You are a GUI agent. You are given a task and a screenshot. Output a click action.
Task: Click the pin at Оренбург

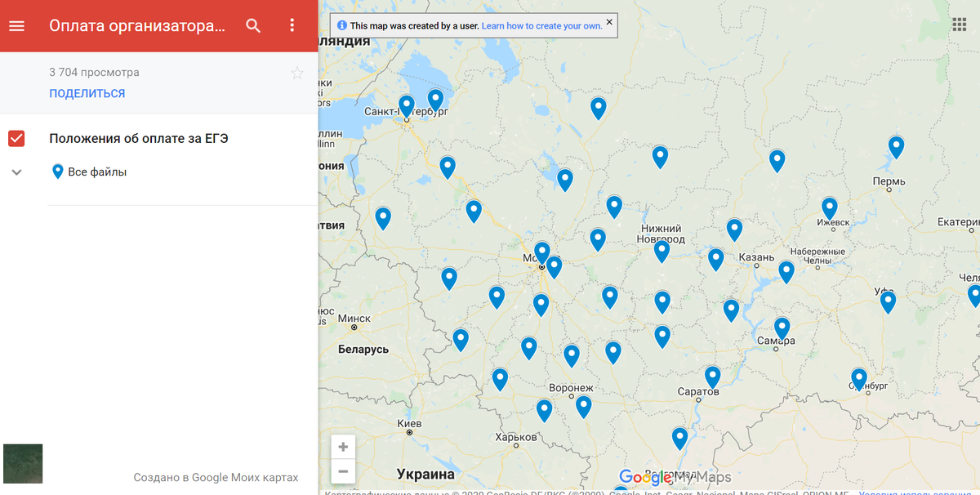858,379
